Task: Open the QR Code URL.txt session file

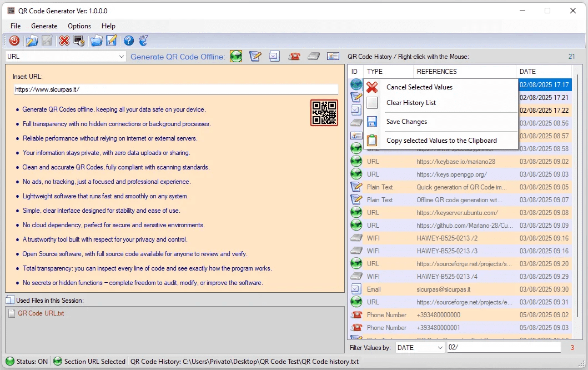Action: [x=41, y=313]
